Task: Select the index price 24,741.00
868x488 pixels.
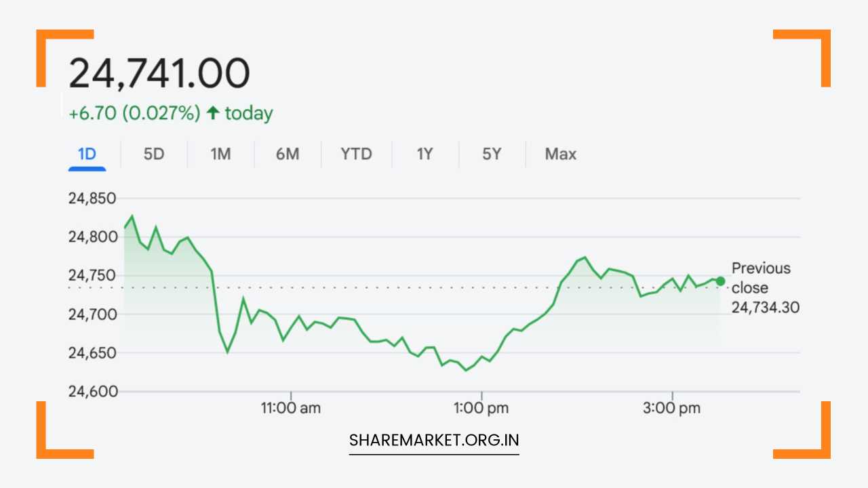Action: click(x=159, y=71)
